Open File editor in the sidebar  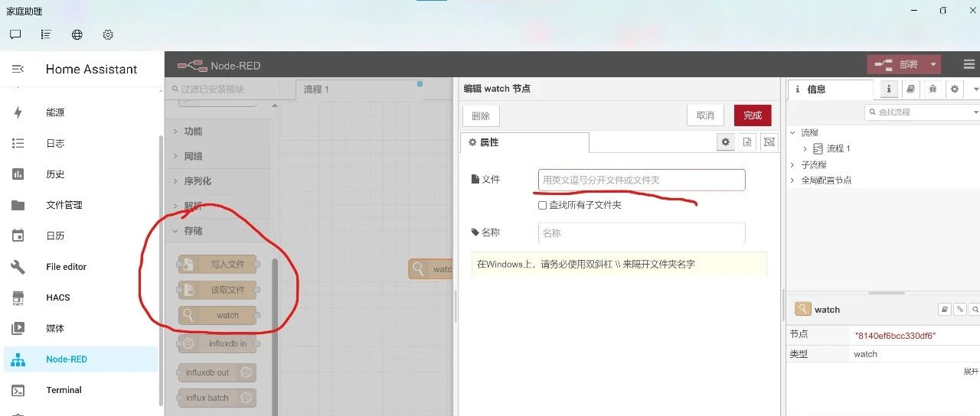pos(80,267)
